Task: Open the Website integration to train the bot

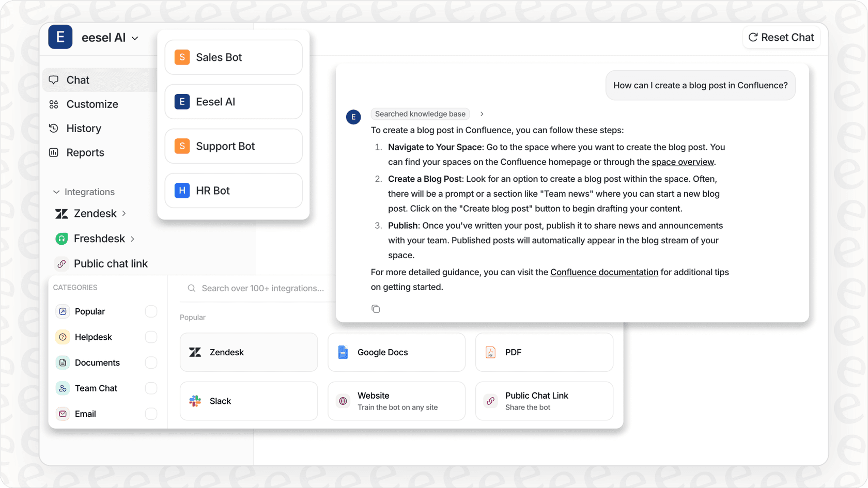Action: pyautogui.click(x=396, y=401)
